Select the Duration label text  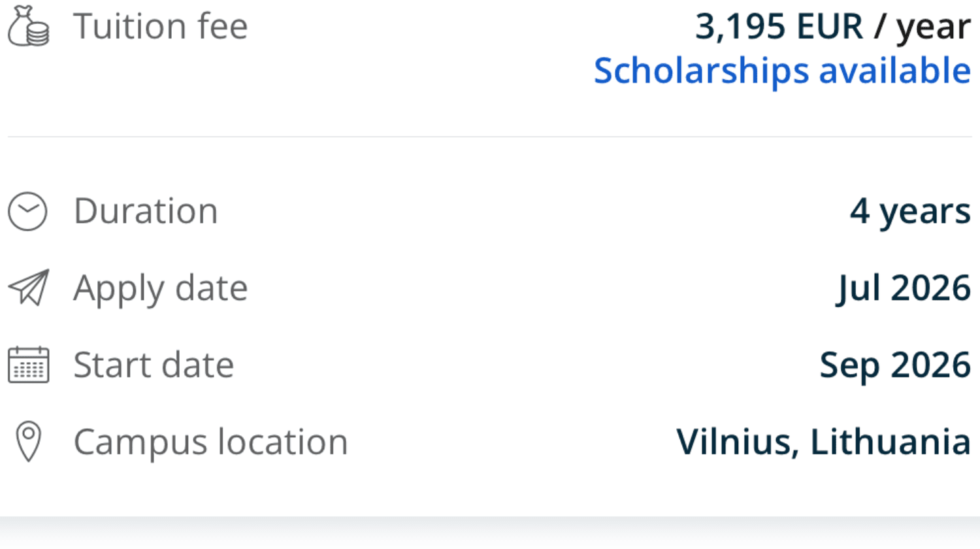point(146,211)
